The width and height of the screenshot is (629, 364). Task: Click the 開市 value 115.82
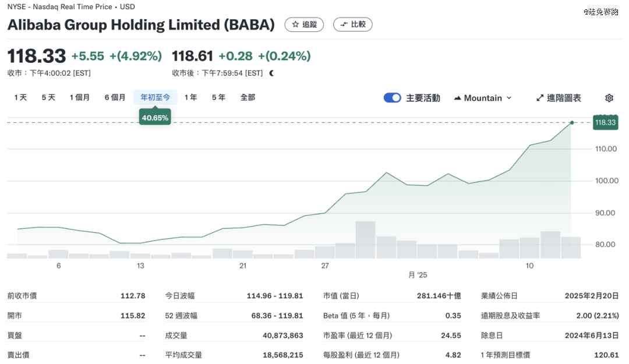133,316
